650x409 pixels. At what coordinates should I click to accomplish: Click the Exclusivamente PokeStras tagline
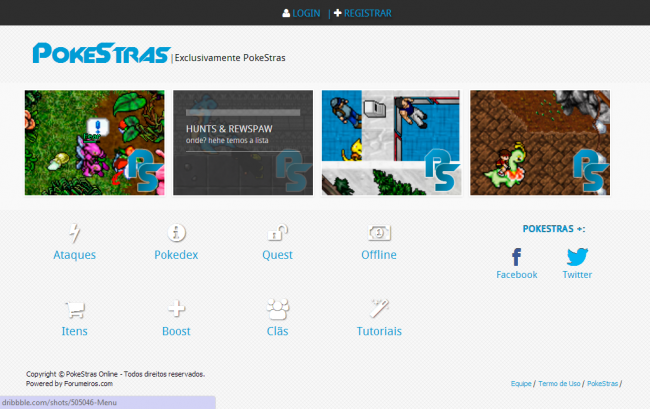[230, 58]
